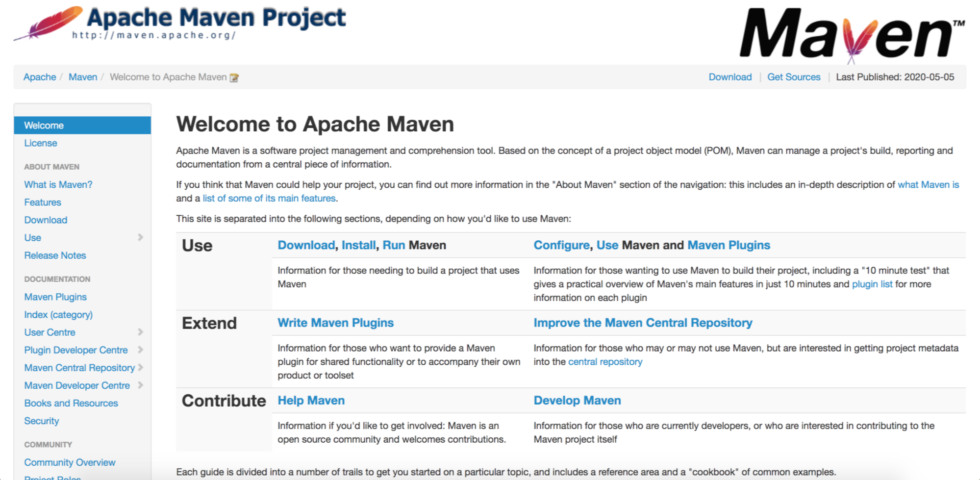Viewport: 980px width, 480px height.
Task: Click the Get Sources link
Action: click(794, 77)
